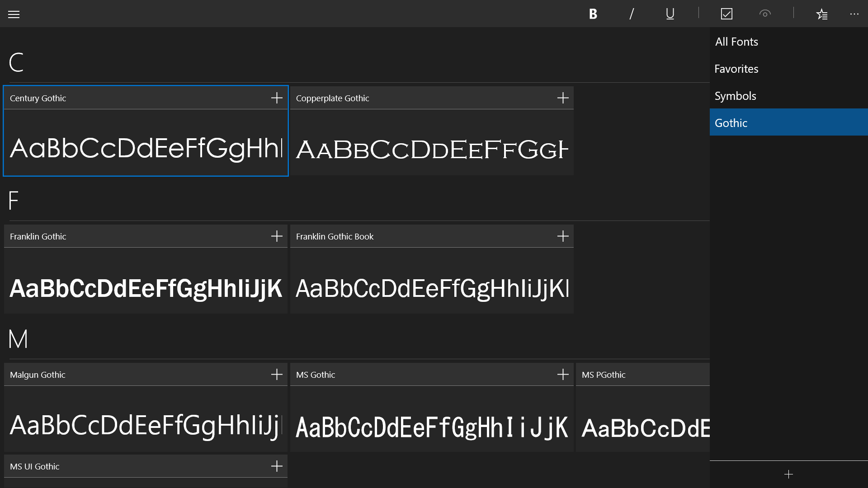Image resolution: width=868 pixels, height=488 pixels.
Task: Toggle bold font preview
Action: point(593,14)
